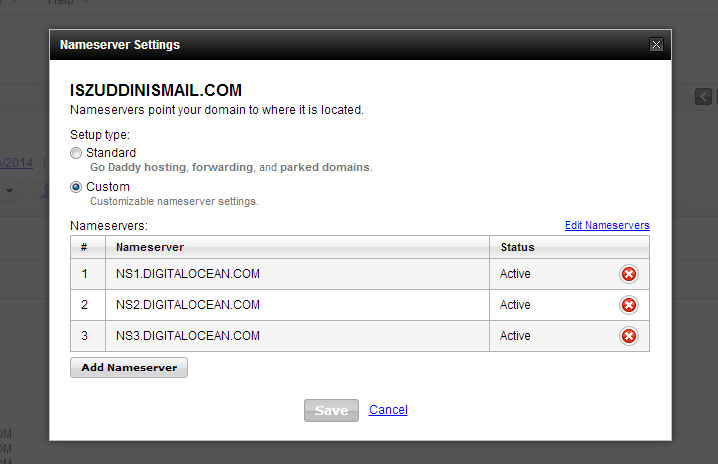Click the Save button
Viewport: 718px width, 464px height.
point(331,410)
